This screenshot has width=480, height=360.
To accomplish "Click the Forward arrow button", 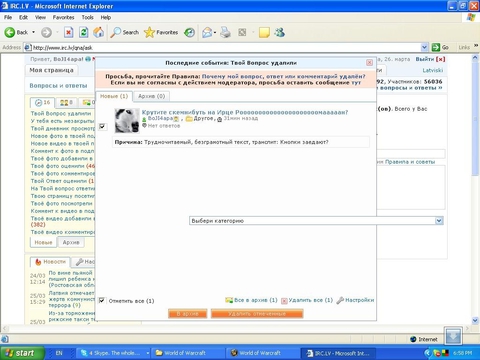I will (x=46, y=32).
